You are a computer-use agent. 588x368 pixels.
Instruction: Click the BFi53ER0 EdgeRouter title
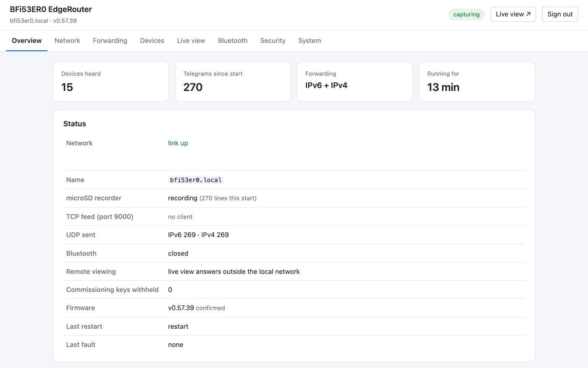pos(51,9)
